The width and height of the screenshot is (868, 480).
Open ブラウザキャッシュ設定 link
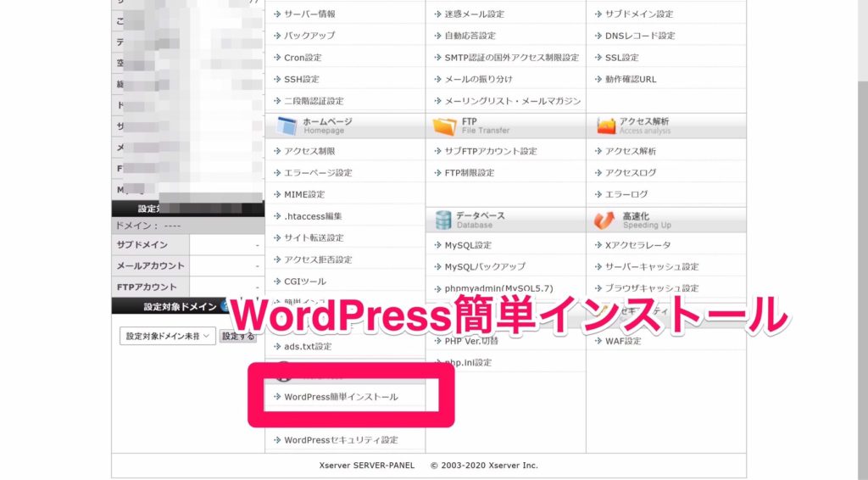pos(652,288)
